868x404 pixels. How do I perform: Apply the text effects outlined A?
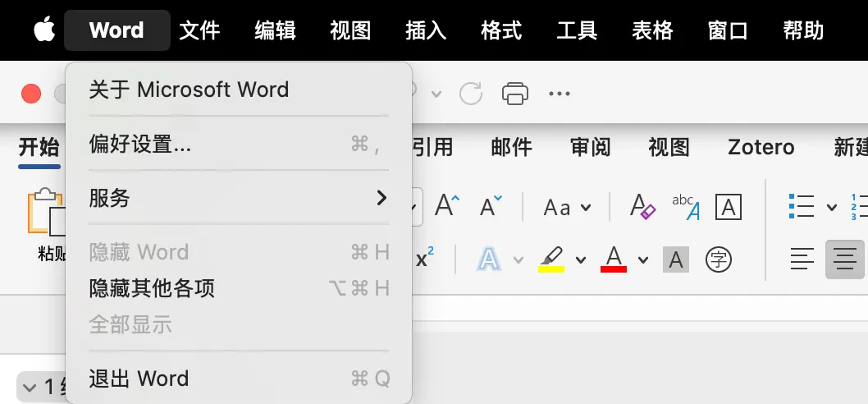tap(489, 259)
